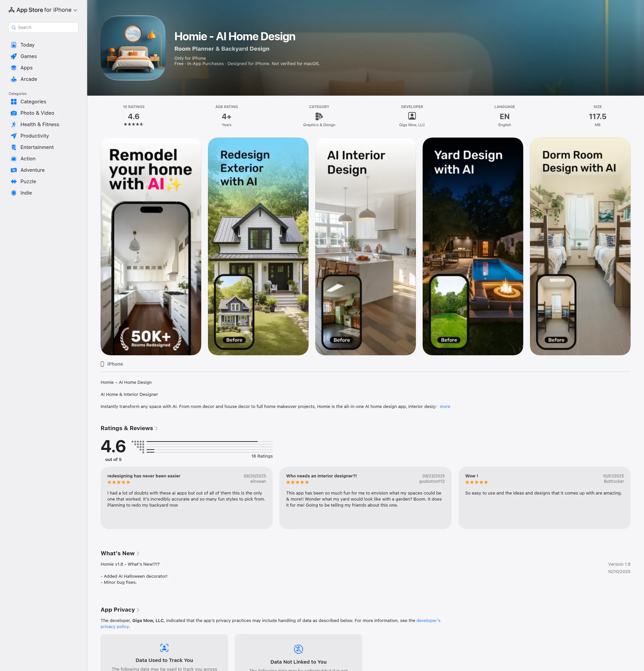
Task: Open the Today section icon
Action: point(14,45)
